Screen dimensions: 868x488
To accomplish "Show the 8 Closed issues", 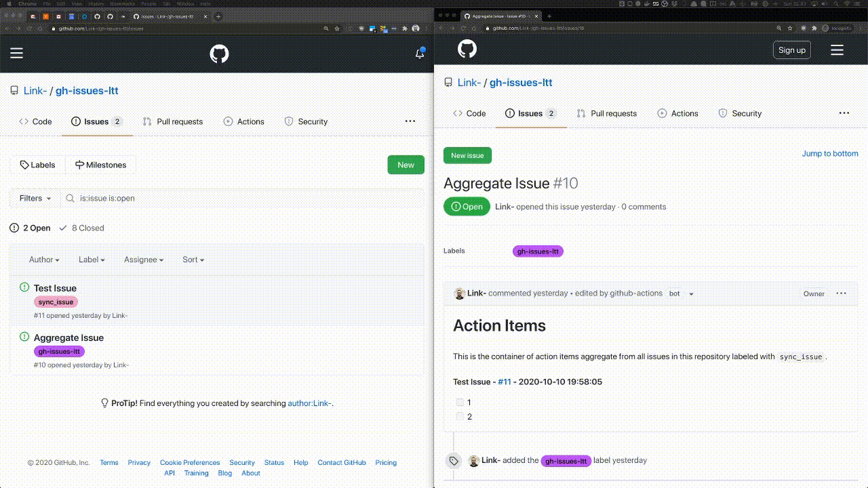I will pyautogui.click(x=81, y=228).
